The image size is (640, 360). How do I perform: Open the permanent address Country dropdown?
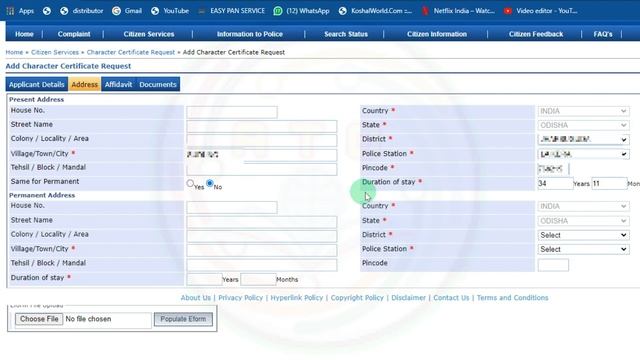[x=583, y=207]
